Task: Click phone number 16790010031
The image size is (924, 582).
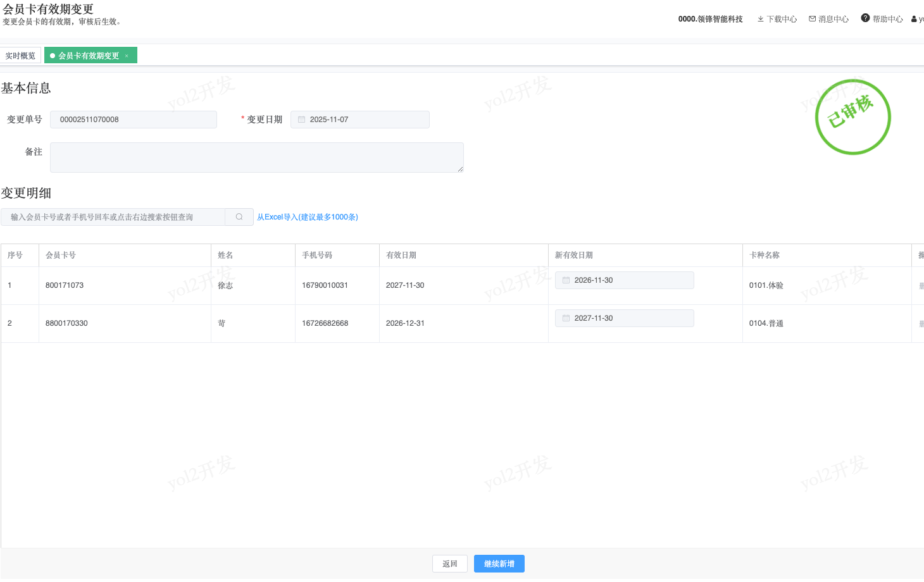Action: coord(325,285)
